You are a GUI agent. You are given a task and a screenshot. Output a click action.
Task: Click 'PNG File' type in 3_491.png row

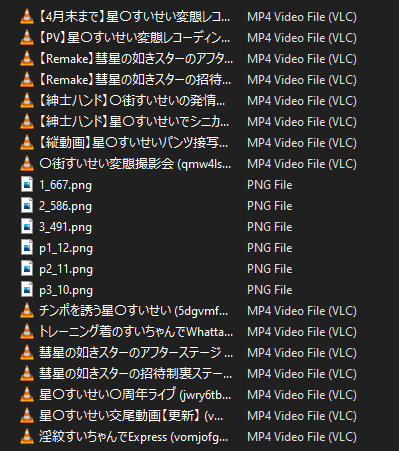point(270,227)
